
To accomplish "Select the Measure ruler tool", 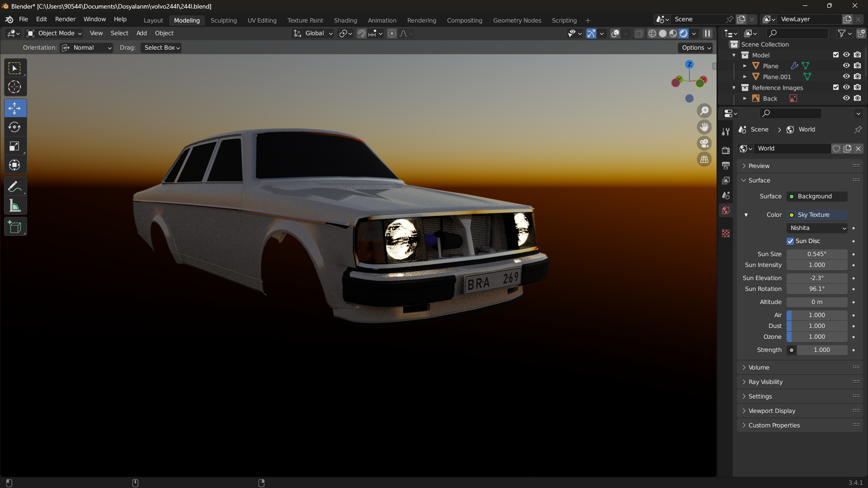I will coord(14,206).
